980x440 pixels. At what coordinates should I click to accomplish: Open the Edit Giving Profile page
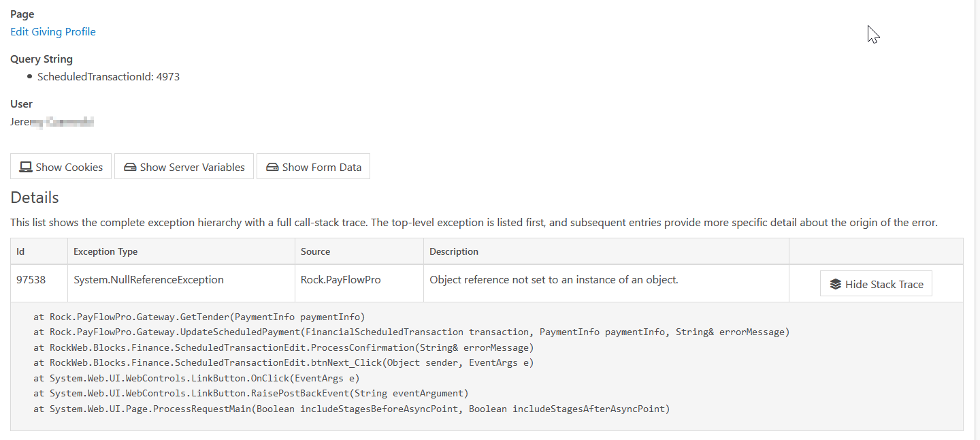(52, 31)
